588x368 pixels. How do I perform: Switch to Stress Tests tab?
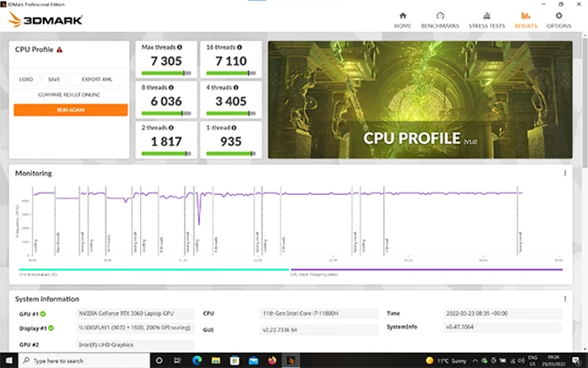[x=486, y=20]
